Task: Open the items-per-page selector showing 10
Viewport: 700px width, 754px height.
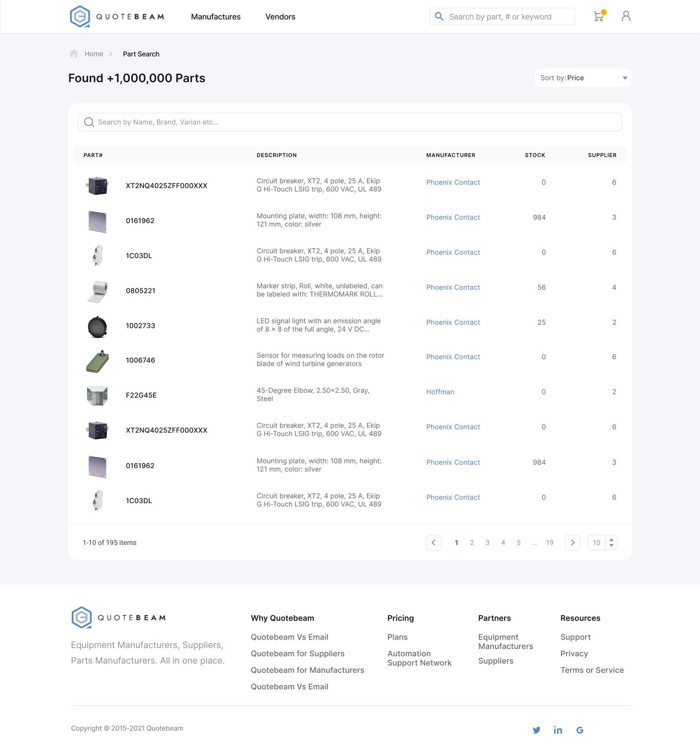Action: (602, 542)
